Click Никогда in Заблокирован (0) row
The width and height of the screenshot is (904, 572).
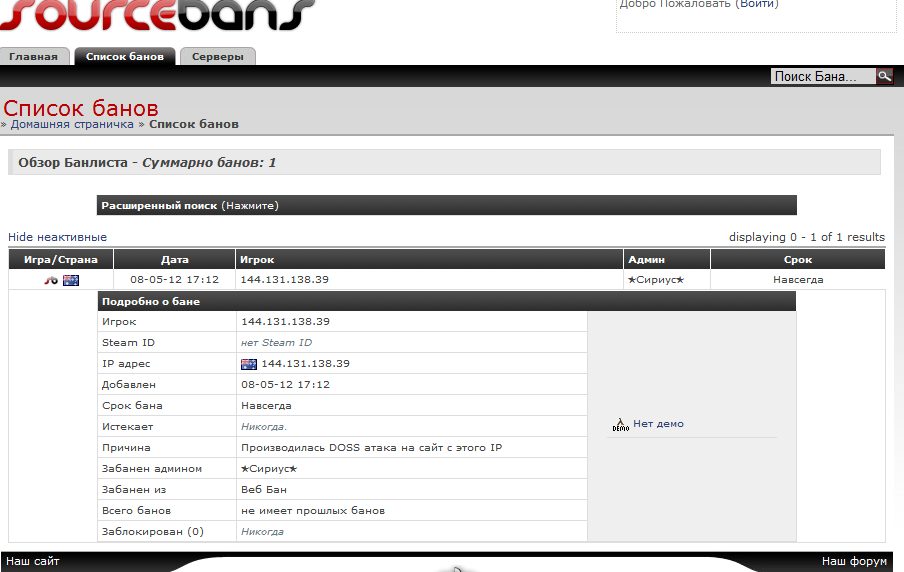coord(262,532)
